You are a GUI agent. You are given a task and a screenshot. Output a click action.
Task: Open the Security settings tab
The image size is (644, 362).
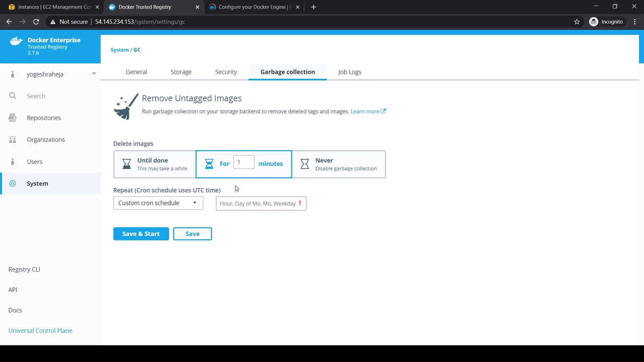226,72
